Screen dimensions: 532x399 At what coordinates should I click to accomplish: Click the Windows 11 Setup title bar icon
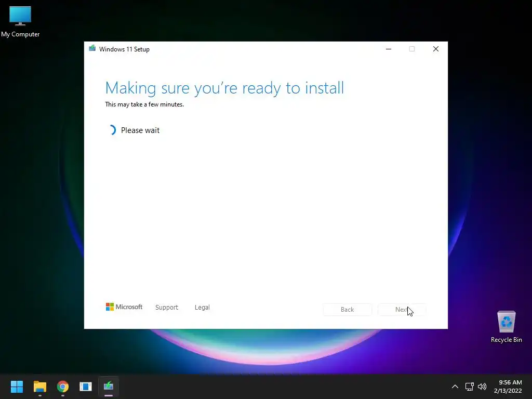[92, 48]
